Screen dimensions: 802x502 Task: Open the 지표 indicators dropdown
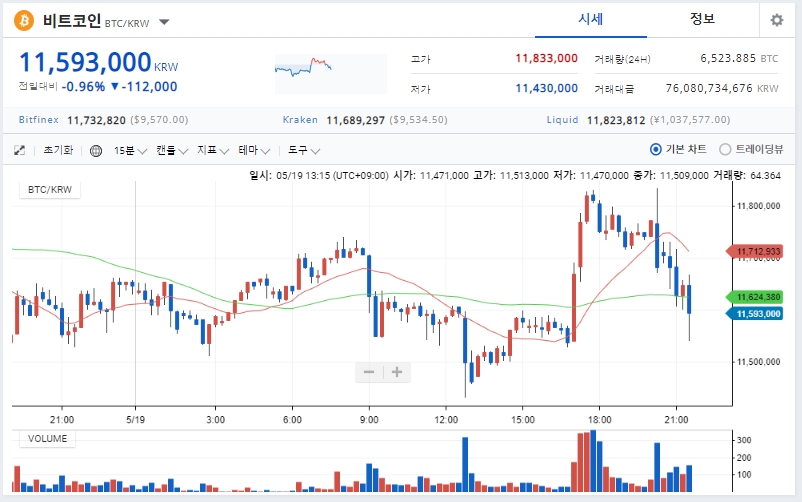(x=213, y=150)
